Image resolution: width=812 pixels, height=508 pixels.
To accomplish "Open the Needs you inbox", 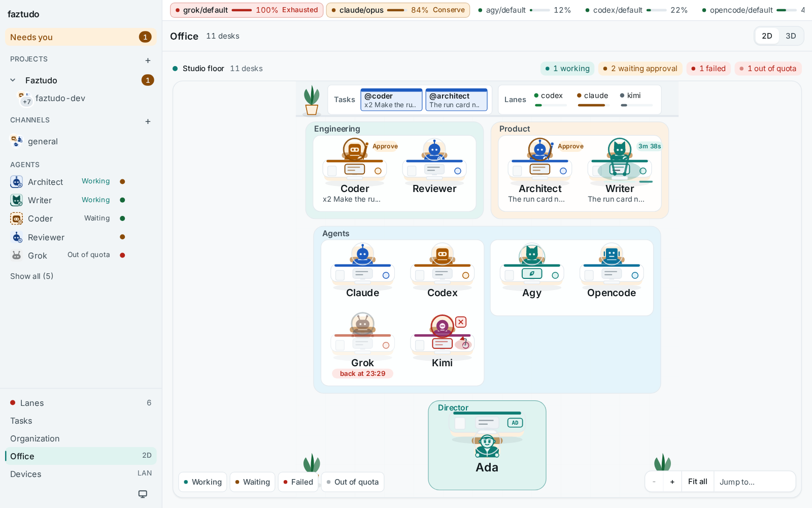I will [81, 37].
